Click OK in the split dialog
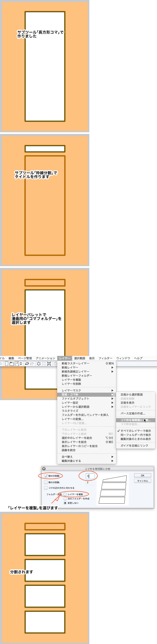This screenshot has height=644, width=157. click(142, 475)
